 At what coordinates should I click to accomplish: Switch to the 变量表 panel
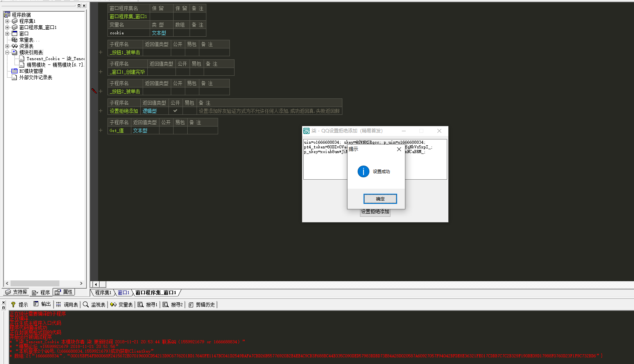click(x=122, y=305)
